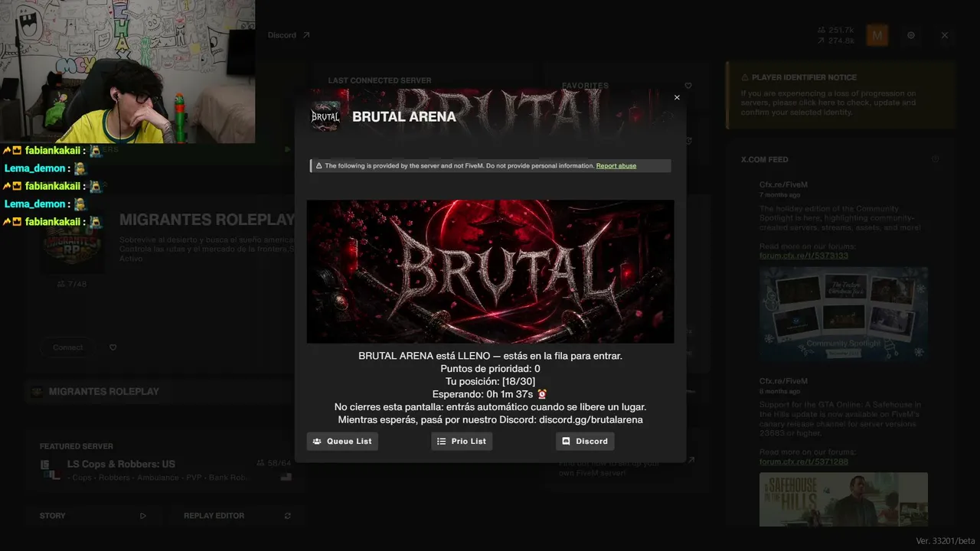Open the forum.cfx.re/t/5373133 link
Viewport: 980px width, 551px height.
coord(804,256)
